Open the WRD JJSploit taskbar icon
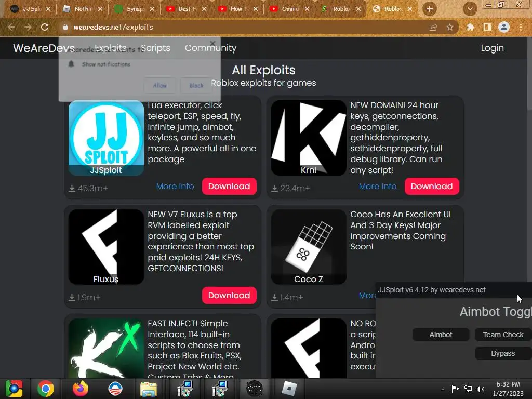532x399 pixels. pos(254,389)
